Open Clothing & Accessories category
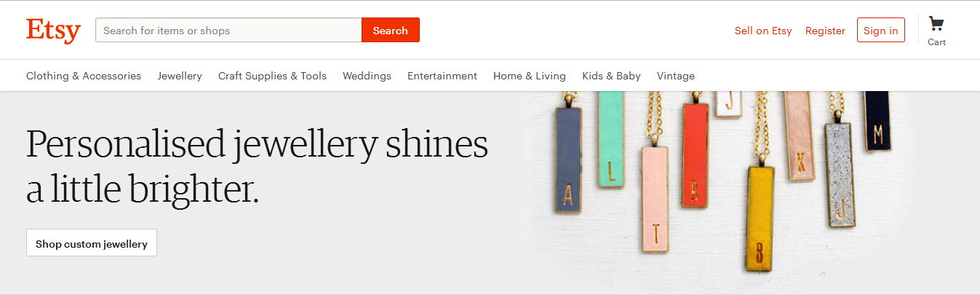 [84, 76]
